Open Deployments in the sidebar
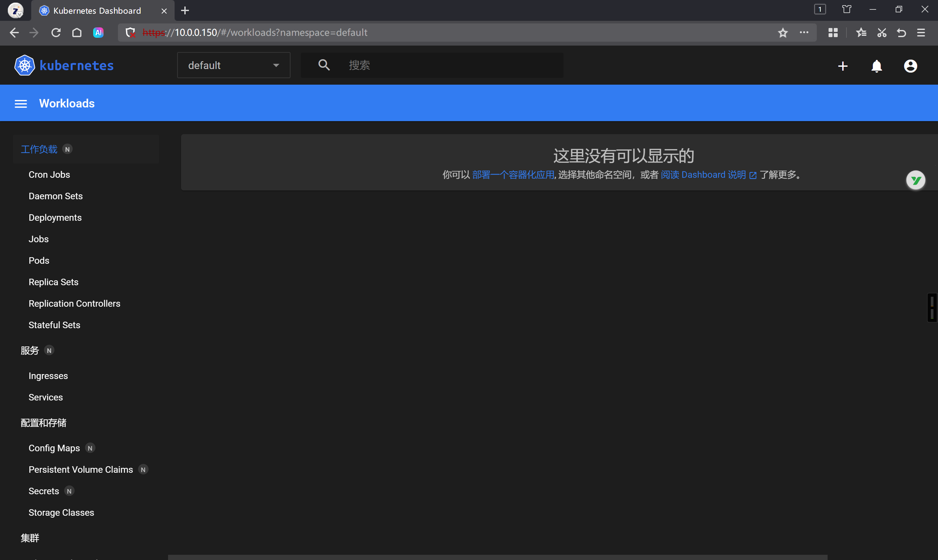 coord(55,218)
